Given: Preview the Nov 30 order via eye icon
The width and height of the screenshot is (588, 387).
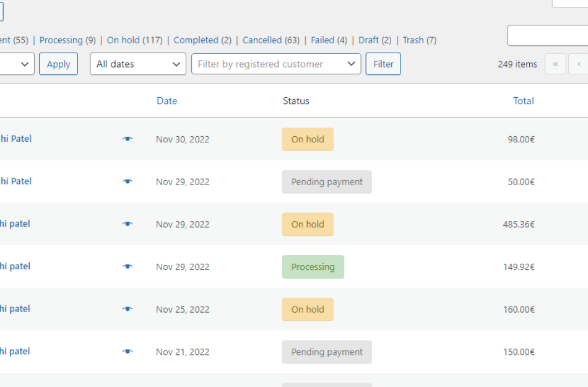Looking at the screenshot, I should [x=127, y=139].
